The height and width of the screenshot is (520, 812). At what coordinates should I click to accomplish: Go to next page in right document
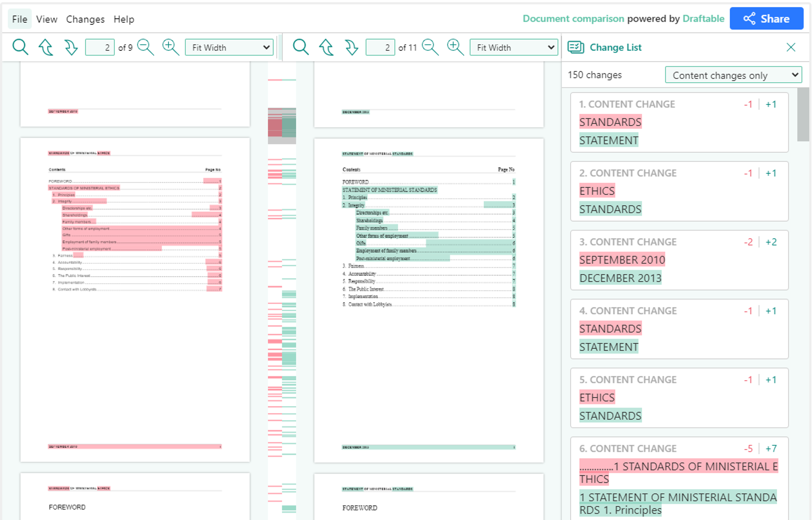click(x=351, y=47)
